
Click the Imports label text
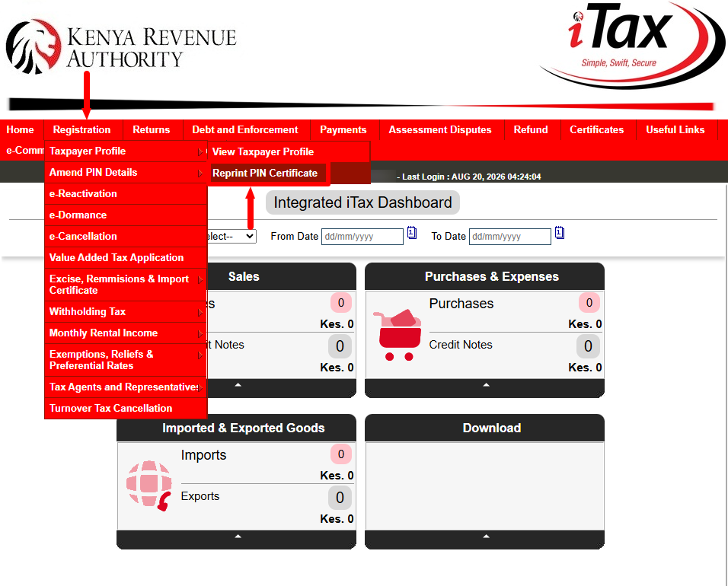point(203,455)
